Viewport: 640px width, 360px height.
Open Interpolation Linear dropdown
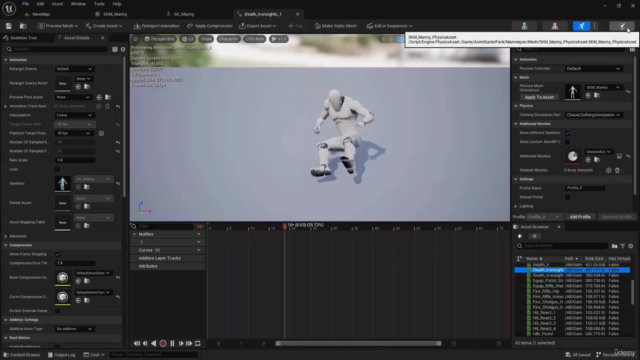coord(74,115)
